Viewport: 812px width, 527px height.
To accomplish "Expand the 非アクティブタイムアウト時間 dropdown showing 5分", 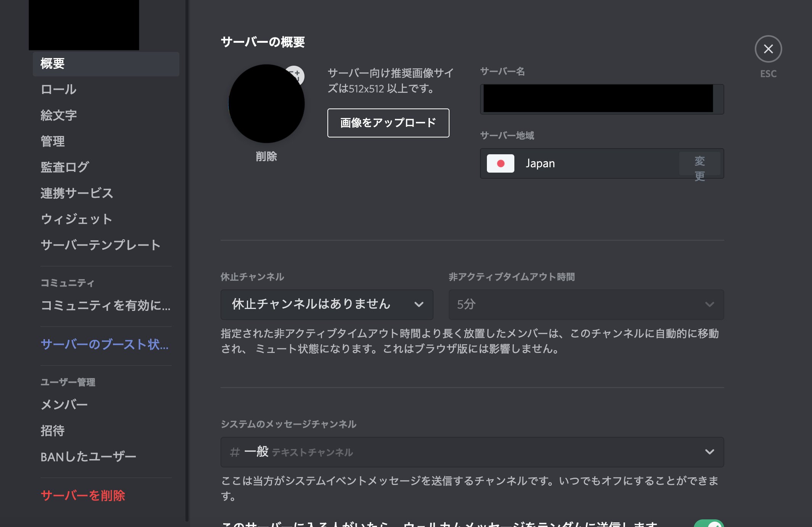I will (586, 304).
